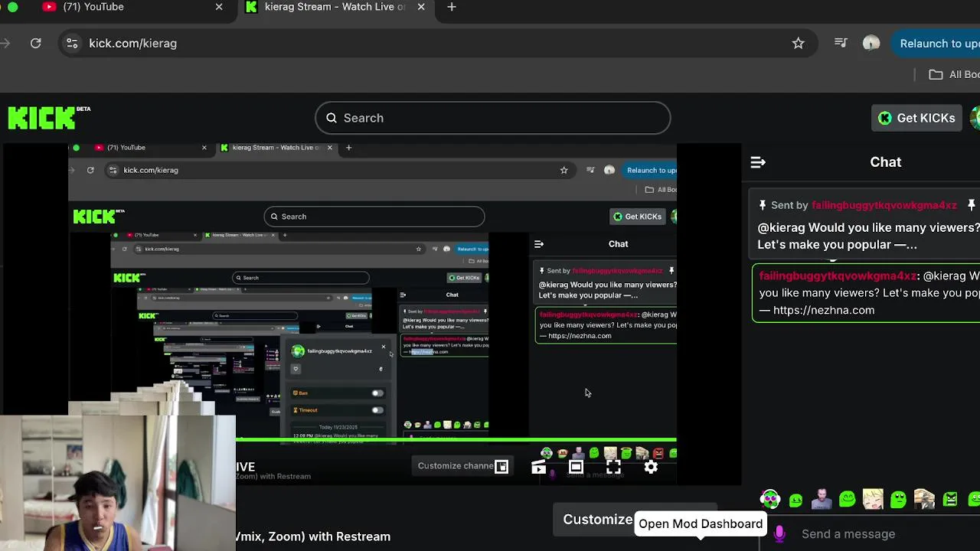
Task: Pick the headphones-wearing emote in the emote row
Action: [x=770, y=500]
